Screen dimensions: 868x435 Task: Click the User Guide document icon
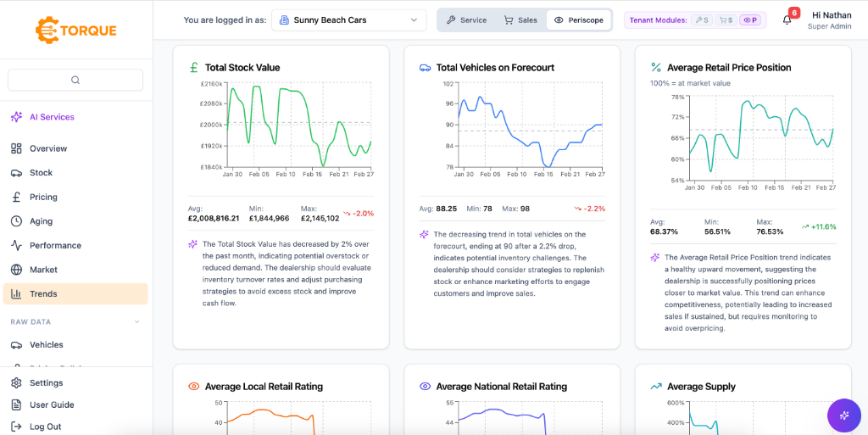16,404
